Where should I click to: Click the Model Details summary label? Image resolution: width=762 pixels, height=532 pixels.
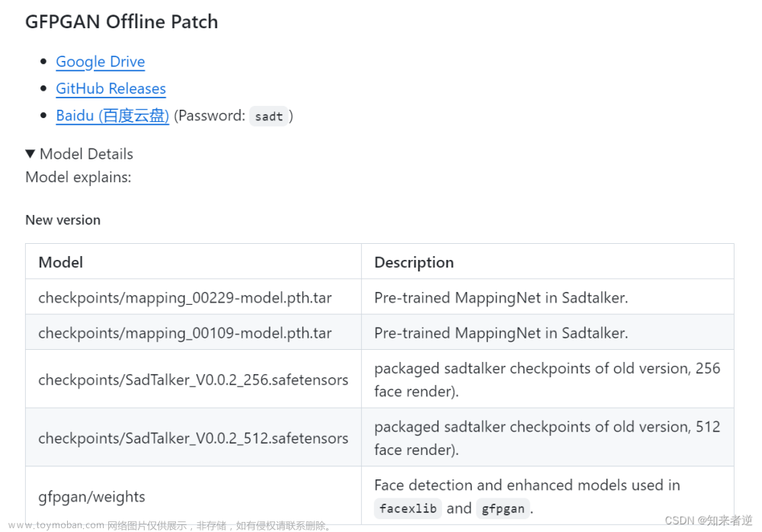pyautogui.click(x=87, y=154)
